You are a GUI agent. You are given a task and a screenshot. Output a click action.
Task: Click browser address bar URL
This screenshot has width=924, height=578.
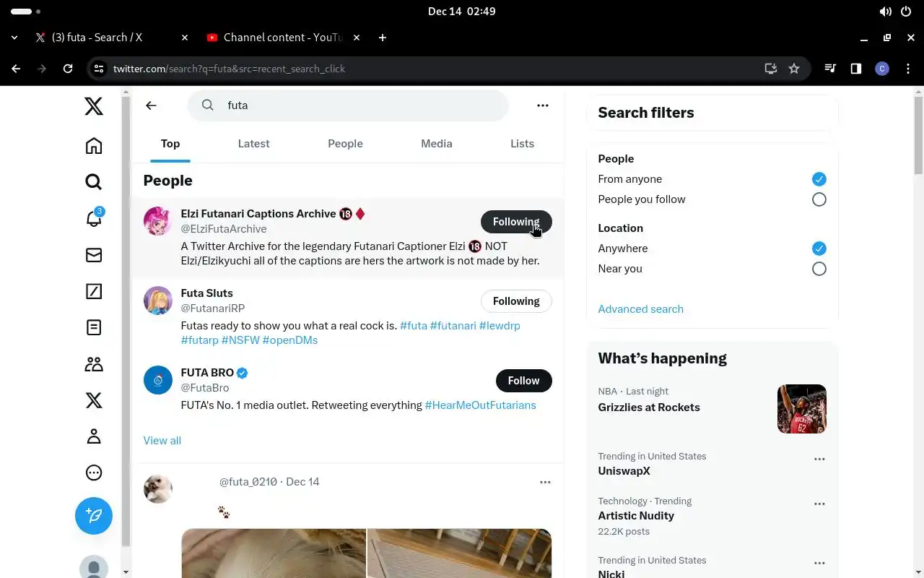230,69
